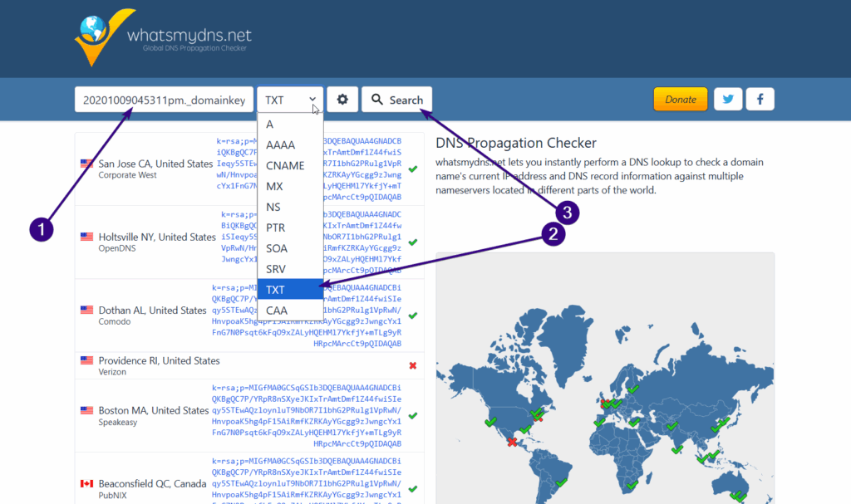The width and height of the screenshot is (851, 504).
Task: Select the CNAME record type option
Action: (285, 165)
